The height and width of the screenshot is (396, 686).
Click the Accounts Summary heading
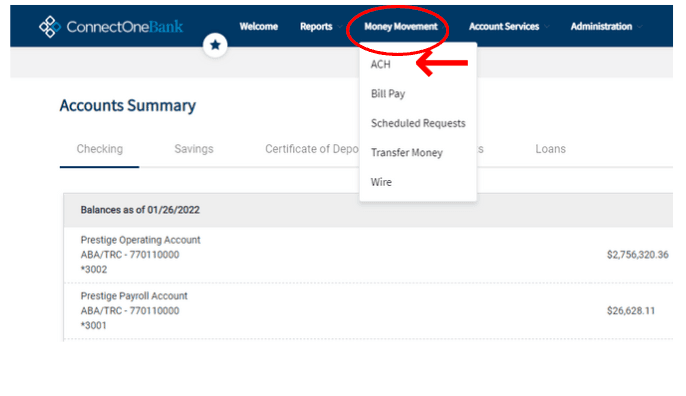(128, 105)
